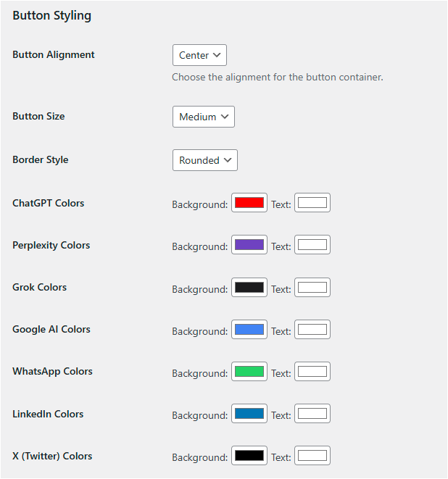Change the LinkedIn background color swatch
The image size is (448, 479).
[x=249, y=414]
